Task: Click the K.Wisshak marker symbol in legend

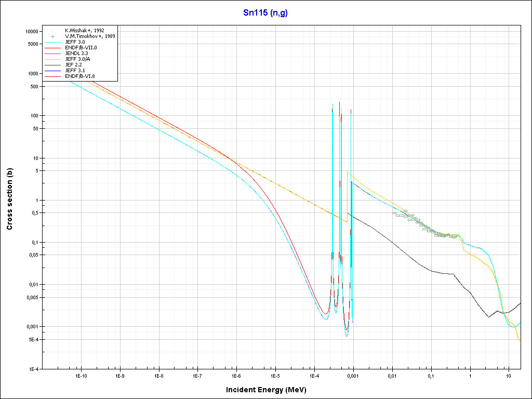Action: [52, 31]
